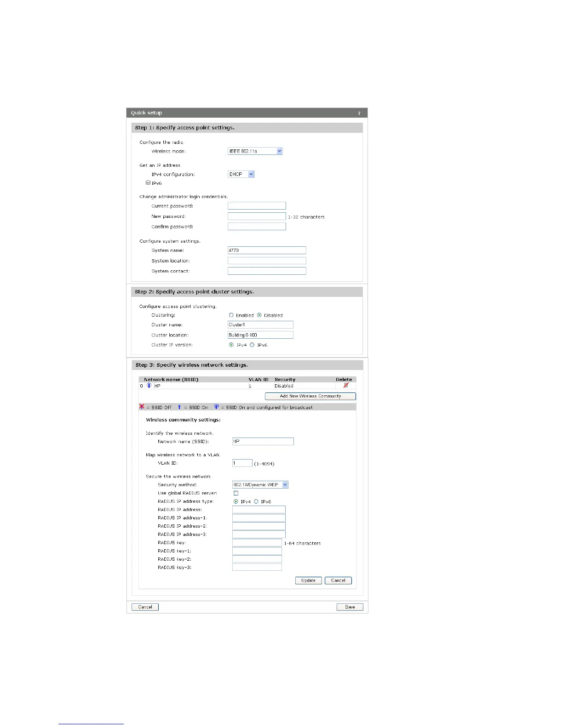Open Wireless mode dropdown
This screenshot has width=563, height=728.
(255, 151)
